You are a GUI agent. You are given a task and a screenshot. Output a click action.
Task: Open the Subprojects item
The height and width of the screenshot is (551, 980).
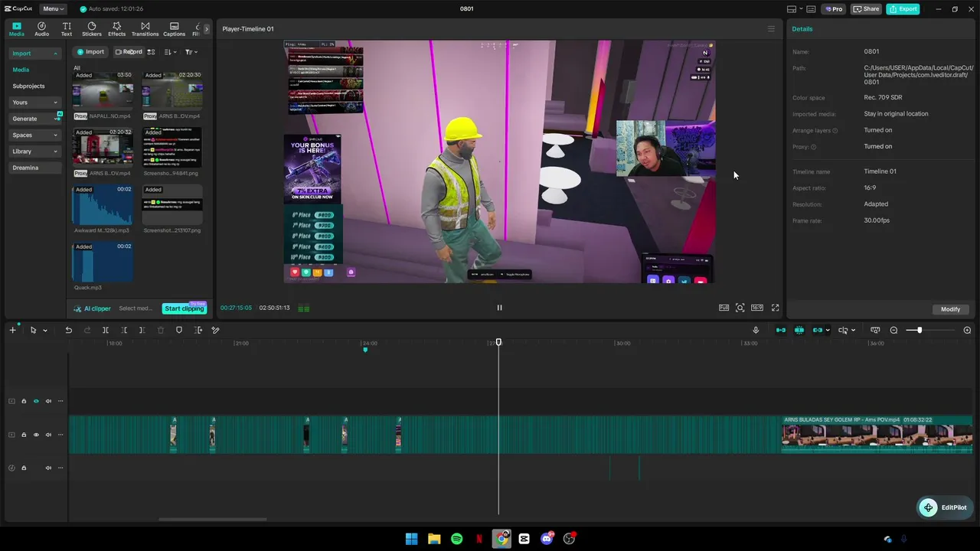28,86
